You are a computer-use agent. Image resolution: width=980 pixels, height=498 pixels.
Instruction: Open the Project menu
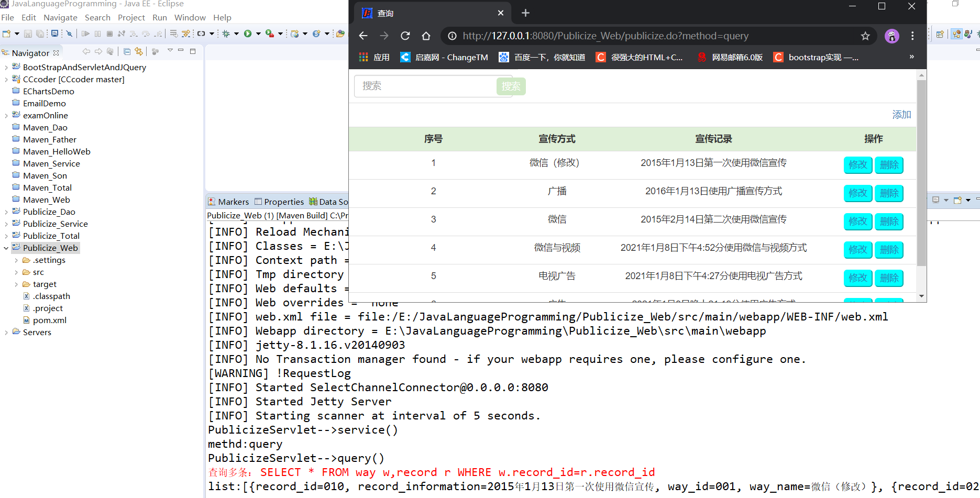[x=131, y=17]
